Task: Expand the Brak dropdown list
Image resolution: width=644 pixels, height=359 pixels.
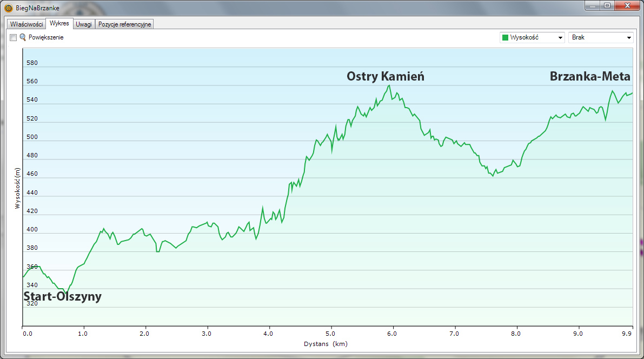Action: pyautogui.click(x=600, y=38)
